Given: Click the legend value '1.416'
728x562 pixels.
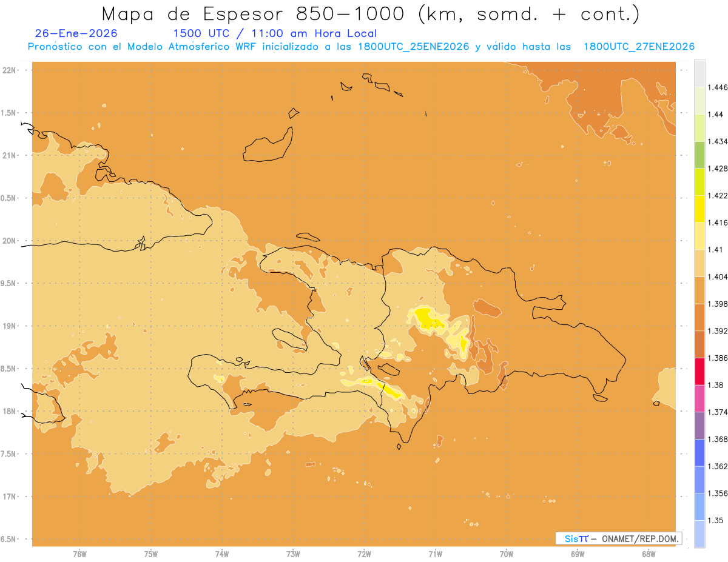Looking at the screenshot, I should coord(718,222).
